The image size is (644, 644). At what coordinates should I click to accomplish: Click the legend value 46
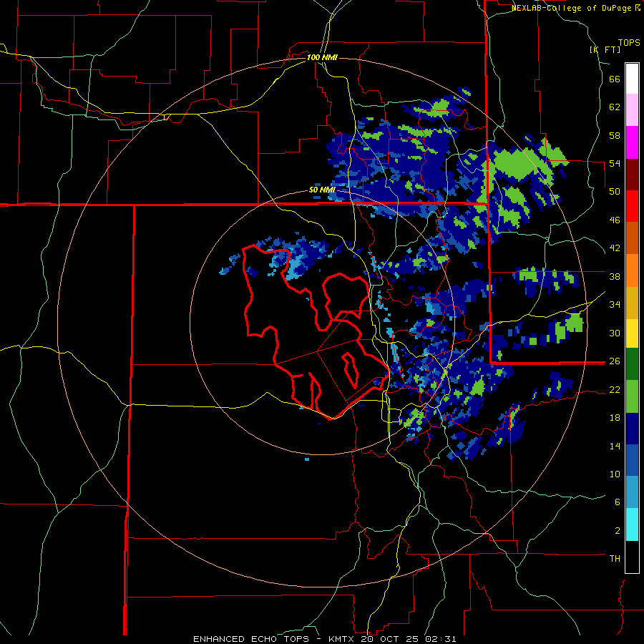[x=615, y=220]
